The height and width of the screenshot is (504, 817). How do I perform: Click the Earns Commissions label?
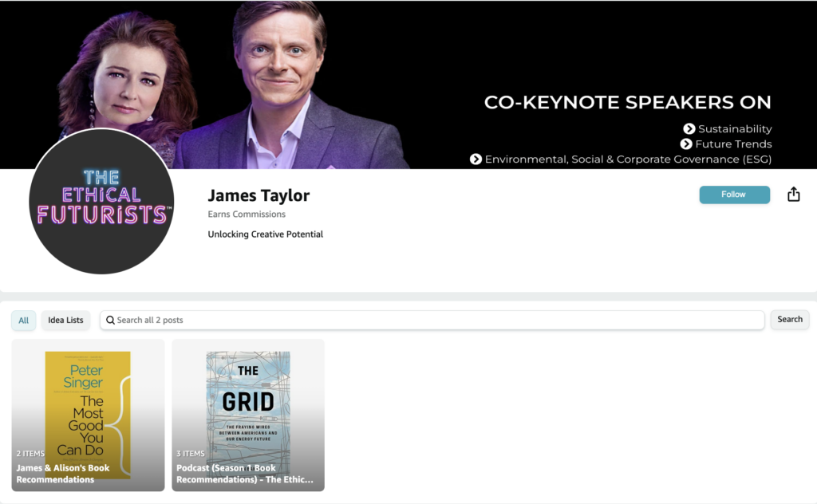247,214
